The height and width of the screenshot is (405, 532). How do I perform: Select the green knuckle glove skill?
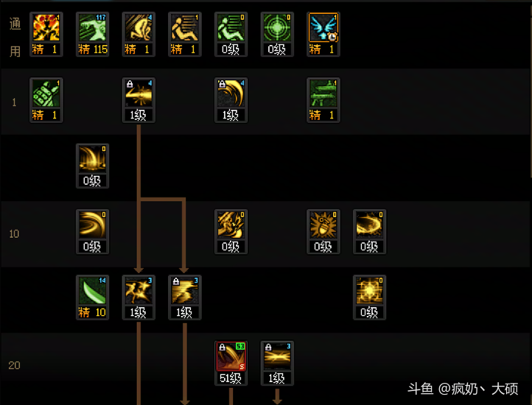46,100
